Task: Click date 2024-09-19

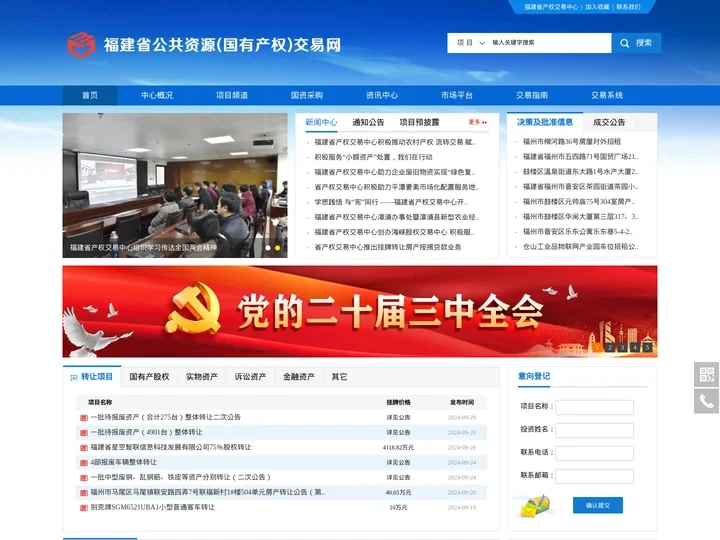Action: 462,508
